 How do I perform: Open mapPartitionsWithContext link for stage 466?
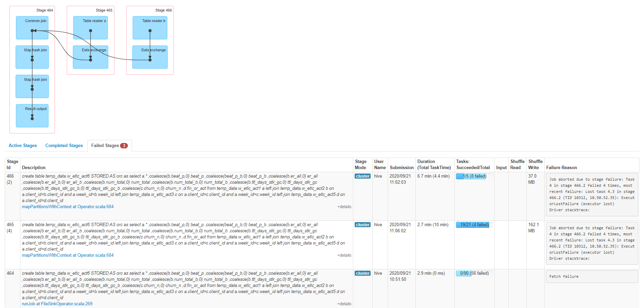68,207
